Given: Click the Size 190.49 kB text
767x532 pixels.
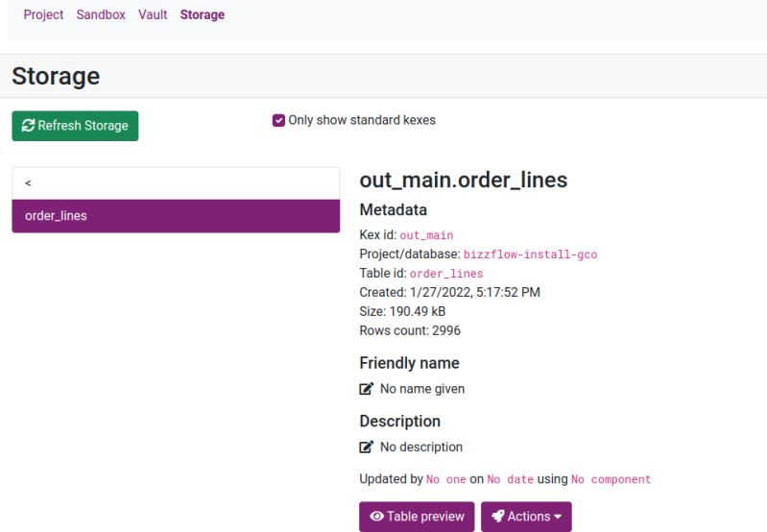Looking at the screenshot, I should (402, 312).
